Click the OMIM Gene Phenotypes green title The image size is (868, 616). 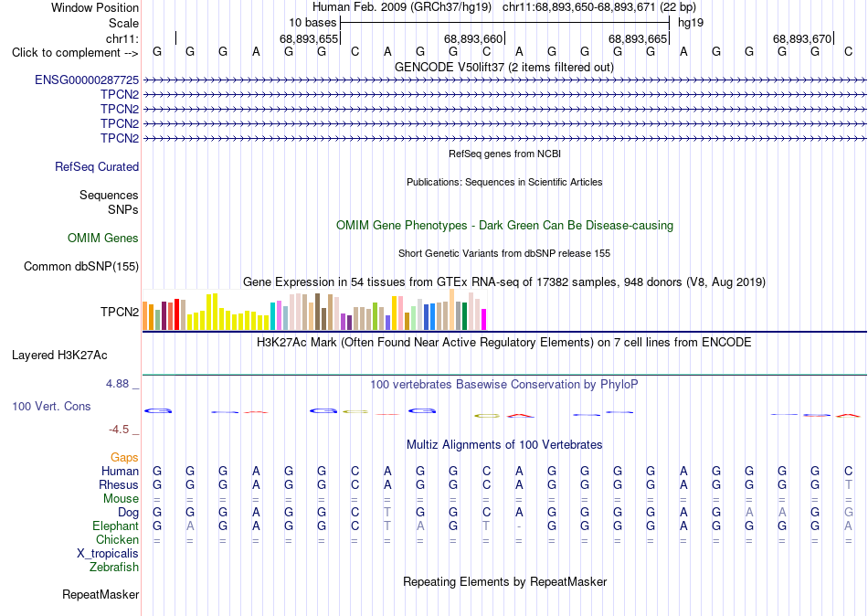click(504, 226)
